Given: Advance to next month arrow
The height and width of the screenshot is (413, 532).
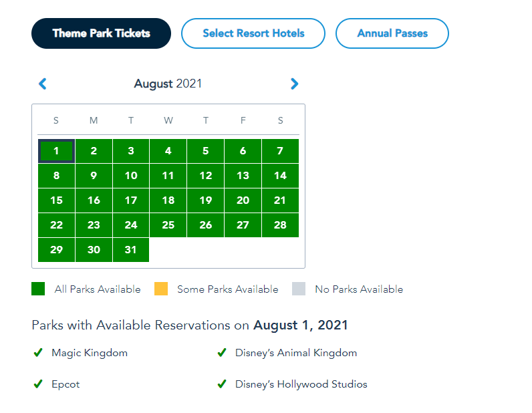Looking at the screenshot, I should coord(294,84).
